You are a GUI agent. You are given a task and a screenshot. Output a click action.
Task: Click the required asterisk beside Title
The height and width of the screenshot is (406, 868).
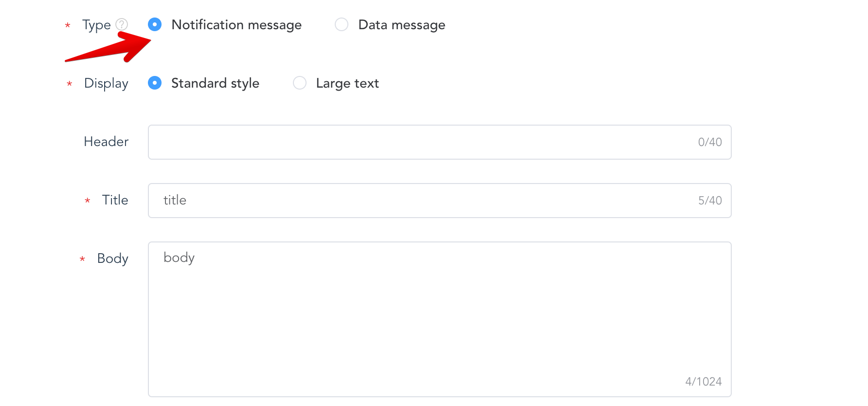(x=87, y=201)
